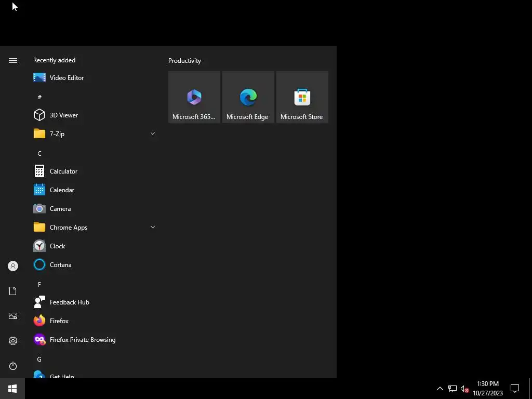Click the Chrome Apps folder icon
The height and width of the screenshot is (399, 532).
click(39, 227)
